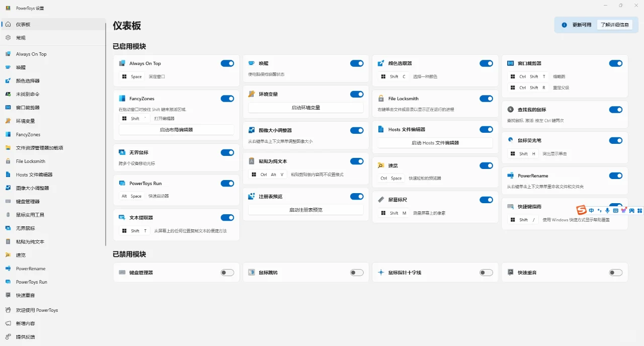644x346 pixels.
Task: Click the 快捷键指南 card icon
Action: pyautogui.click(x=510, y=207)
